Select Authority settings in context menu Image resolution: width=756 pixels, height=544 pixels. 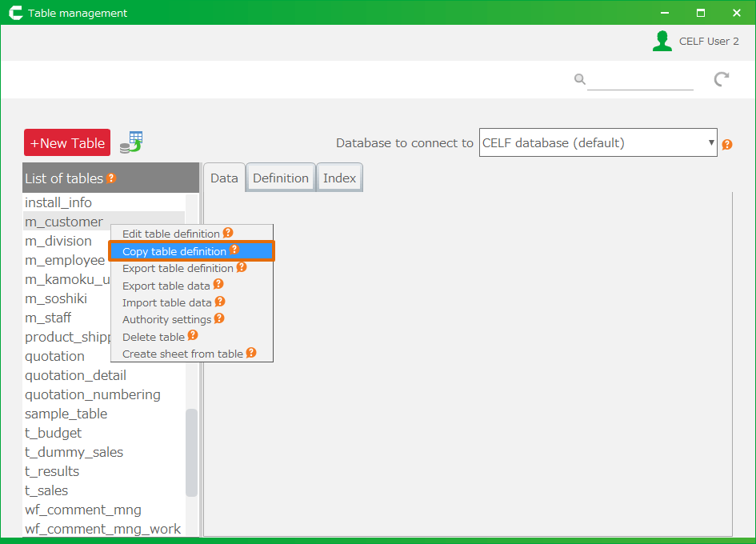[x=166, y=319]
